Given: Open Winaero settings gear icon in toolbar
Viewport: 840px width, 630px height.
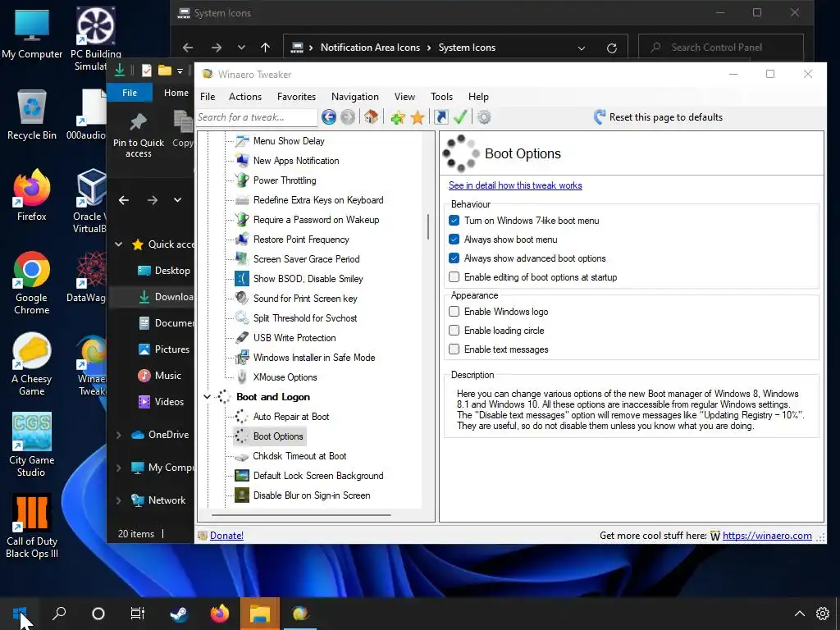Looking at the screenshot, I should click(484, 116).
